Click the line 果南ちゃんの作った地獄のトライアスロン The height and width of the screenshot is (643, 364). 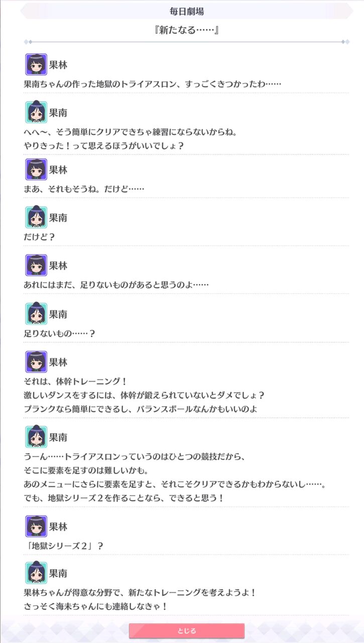coord(152,84)
